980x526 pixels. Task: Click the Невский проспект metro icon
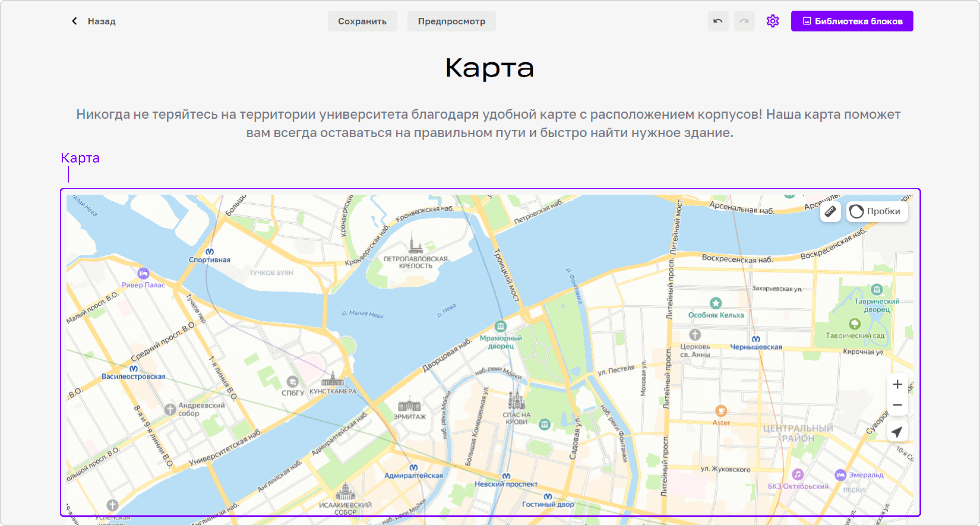click(506, 476)
